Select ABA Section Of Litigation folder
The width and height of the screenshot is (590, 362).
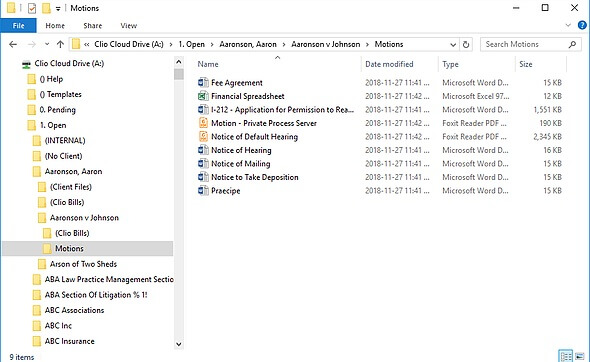click(96, 295)
